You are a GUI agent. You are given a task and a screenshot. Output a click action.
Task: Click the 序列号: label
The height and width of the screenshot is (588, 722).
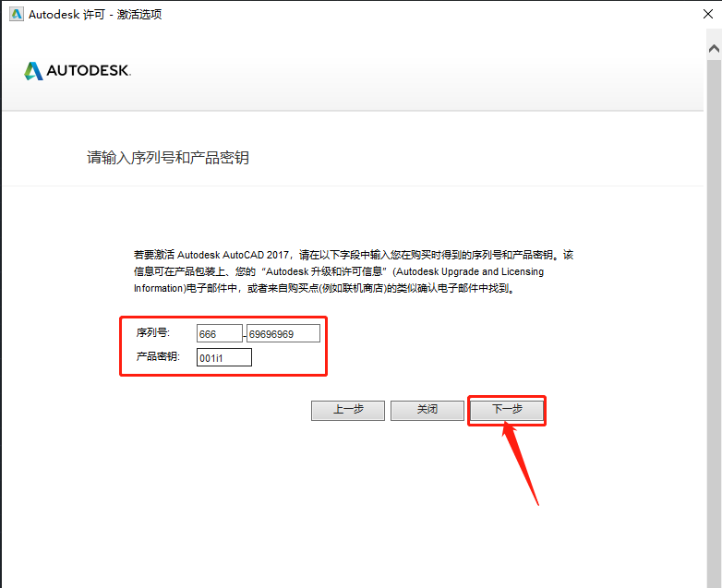pyautogui.click(x=153, y=332)
